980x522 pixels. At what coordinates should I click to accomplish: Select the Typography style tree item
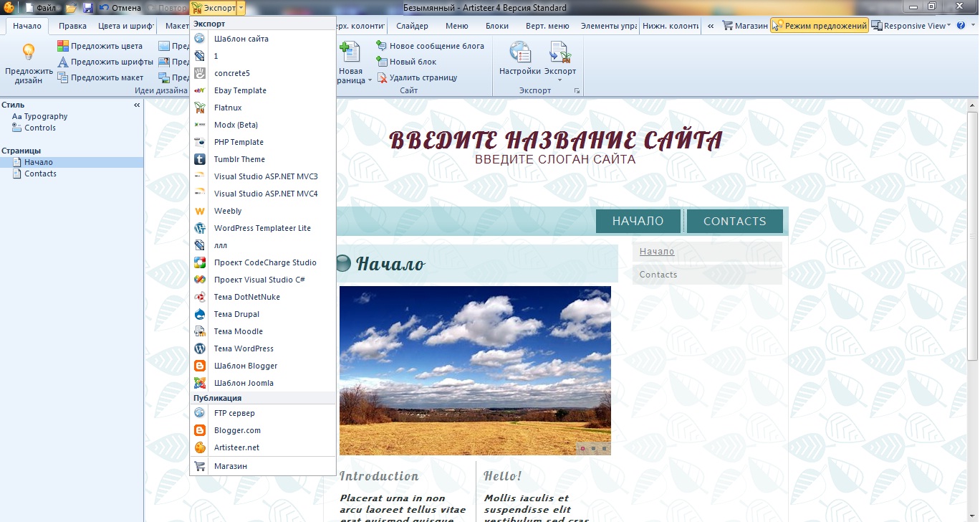coord(39,116)
